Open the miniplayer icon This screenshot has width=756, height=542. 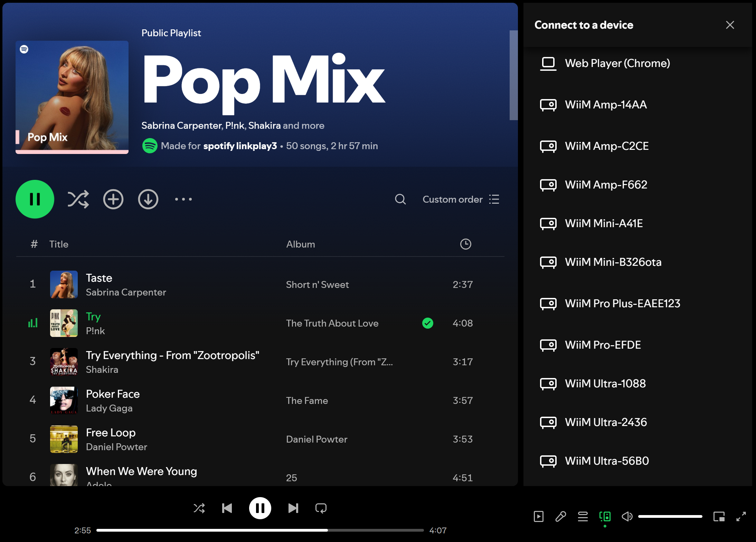coord(719,516)
